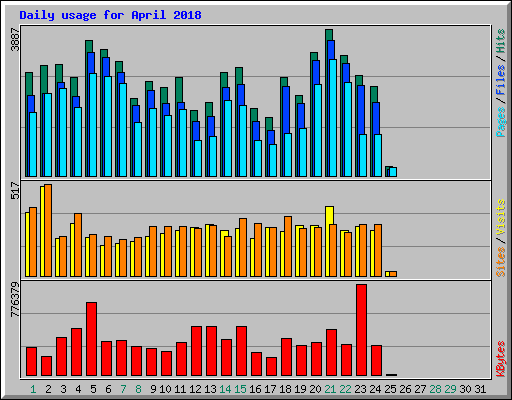Click the red KBytes bar for day 12
Screen dimensions: 512x400
(x=196, y=351)
